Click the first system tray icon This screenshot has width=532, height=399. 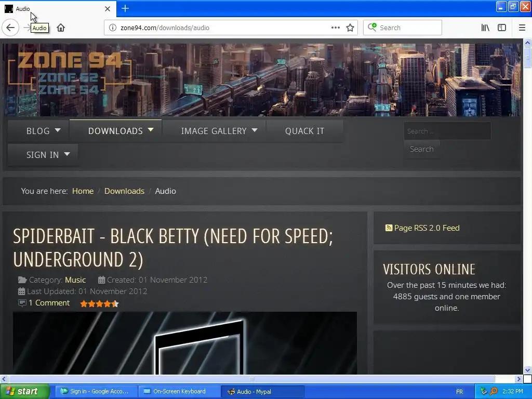[484, 392]
